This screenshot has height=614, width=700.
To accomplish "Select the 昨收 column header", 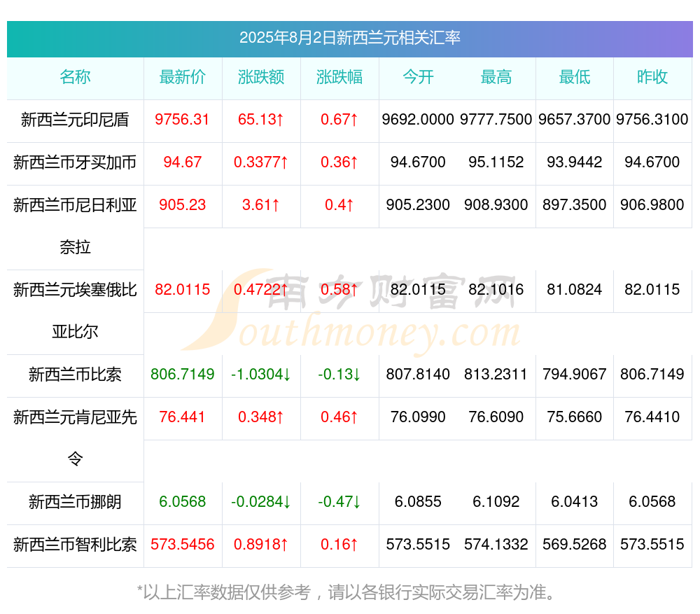I will (x=652, y=77).
